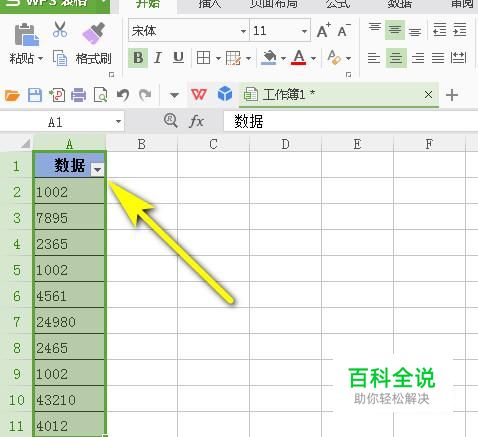Undo the last action
Image resolution: width=478 pixels, height=437 pixels.
pos(123,95)
